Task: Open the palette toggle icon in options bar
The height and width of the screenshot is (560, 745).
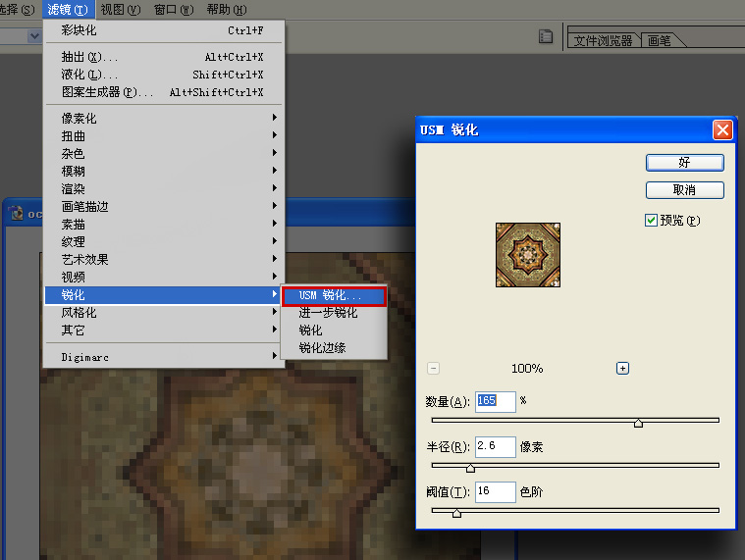Action: (x=546, y=36)
